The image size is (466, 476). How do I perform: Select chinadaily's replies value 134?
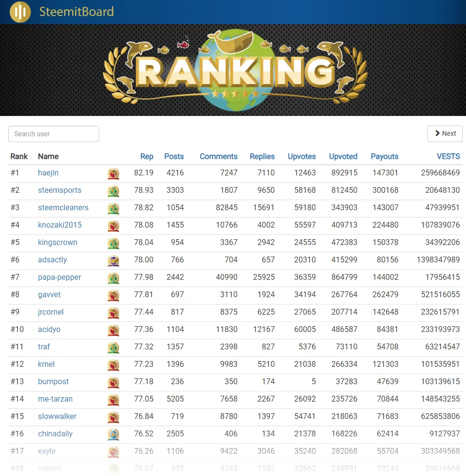pyautogui.click(x=268, y=434)
